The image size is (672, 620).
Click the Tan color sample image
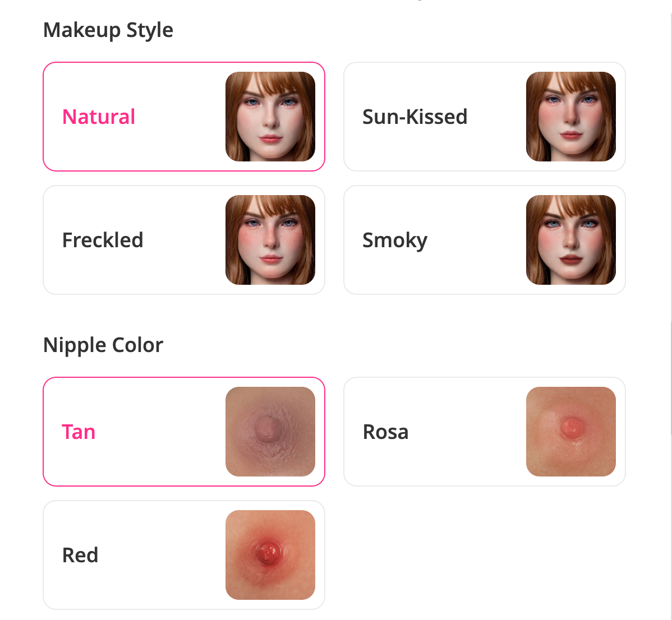(270, 432)
